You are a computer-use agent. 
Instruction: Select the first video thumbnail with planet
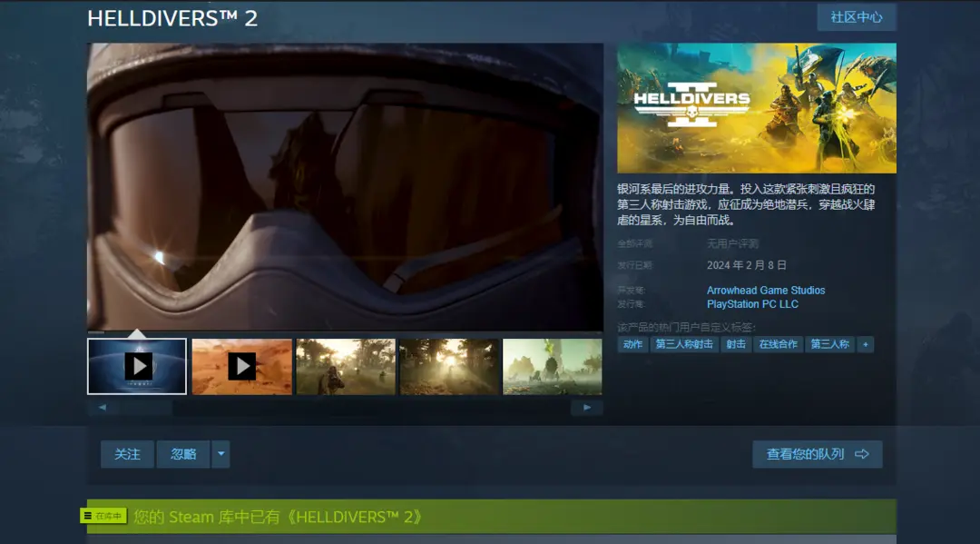(137, 366)
